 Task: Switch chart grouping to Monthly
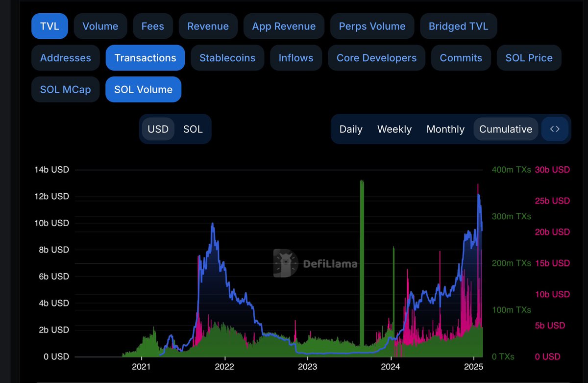pyautogui.click(x=445, y=129)
